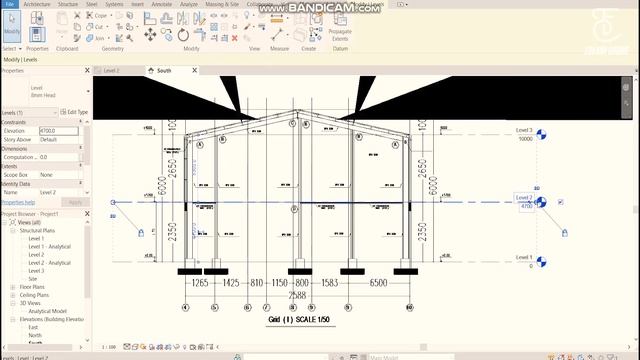Toggle the right 3D extents label

(537, 188)
